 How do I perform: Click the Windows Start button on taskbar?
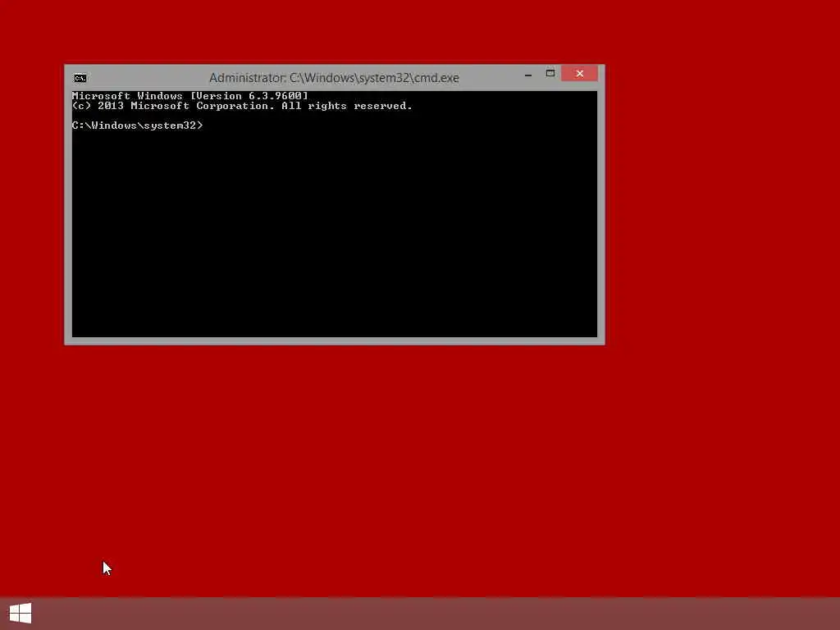[21, 614]
